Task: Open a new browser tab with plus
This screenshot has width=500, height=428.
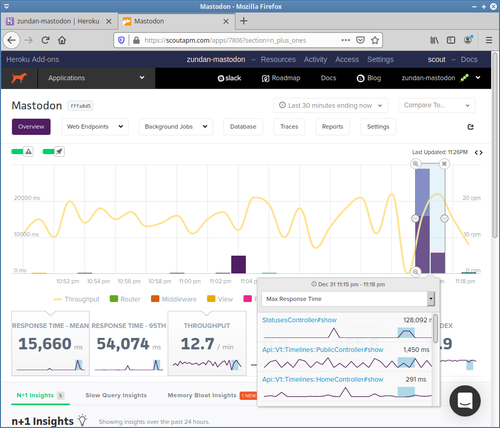Action: pos(244,21)
